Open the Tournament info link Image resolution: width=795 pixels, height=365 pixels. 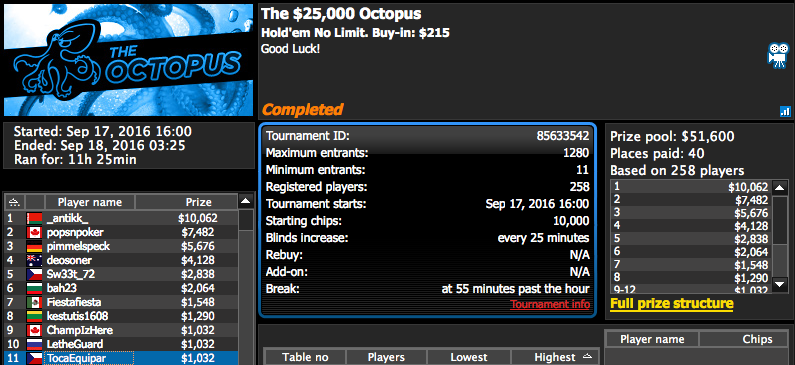pos(550,304)
